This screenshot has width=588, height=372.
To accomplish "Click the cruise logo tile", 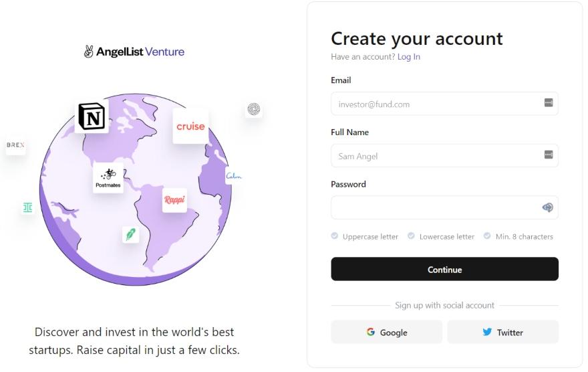I will coord(190,126).
